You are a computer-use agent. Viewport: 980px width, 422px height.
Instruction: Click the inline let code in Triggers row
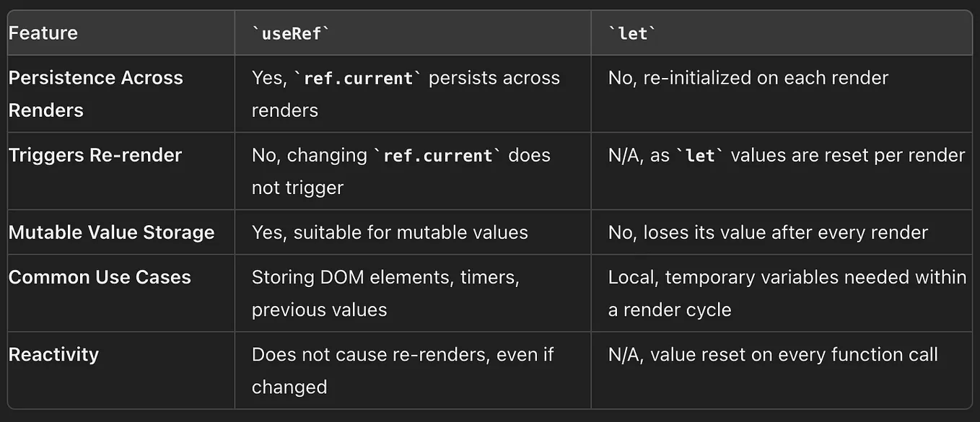(x=701, y=155)
